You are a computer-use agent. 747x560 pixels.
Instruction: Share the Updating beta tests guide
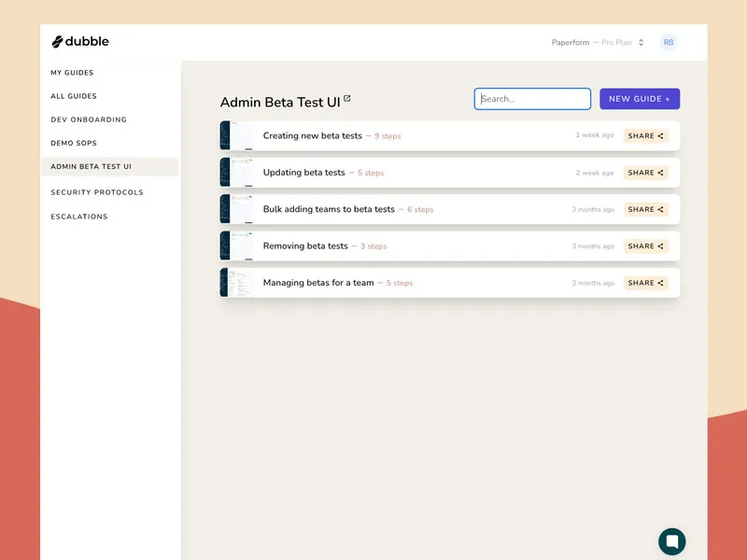coord(645,173)
